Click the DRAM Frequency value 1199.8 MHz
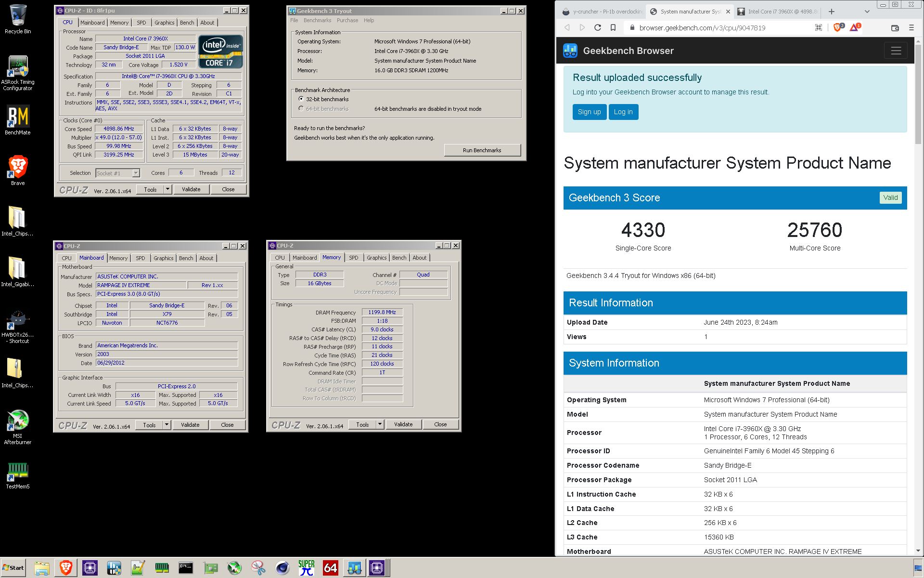Viewport: 924px width, 578px height. 382,312
